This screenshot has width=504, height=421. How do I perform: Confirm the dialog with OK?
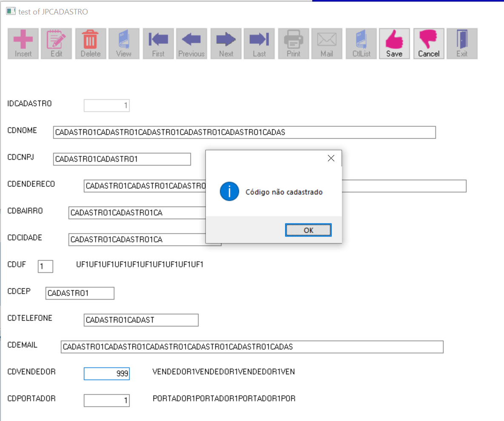308,230
